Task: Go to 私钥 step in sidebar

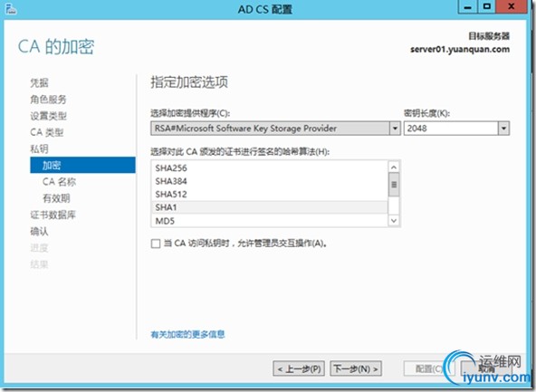Action: (x=39, y=149)
